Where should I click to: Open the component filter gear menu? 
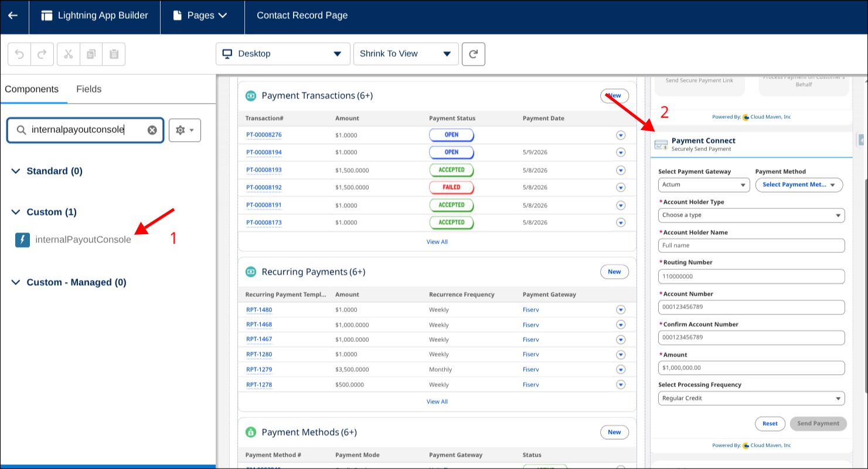pyautogui.click(x=185, y=130)
